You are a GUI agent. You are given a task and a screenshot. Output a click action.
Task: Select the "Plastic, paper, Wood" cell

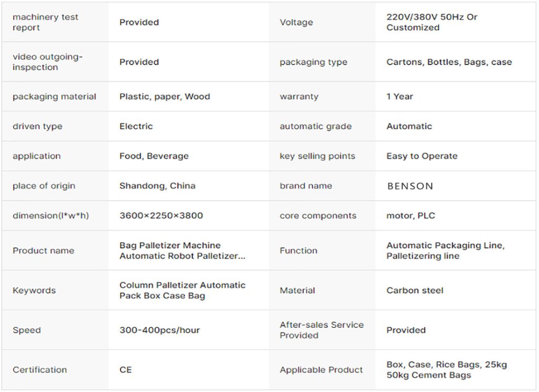click(x=165, y=96)
